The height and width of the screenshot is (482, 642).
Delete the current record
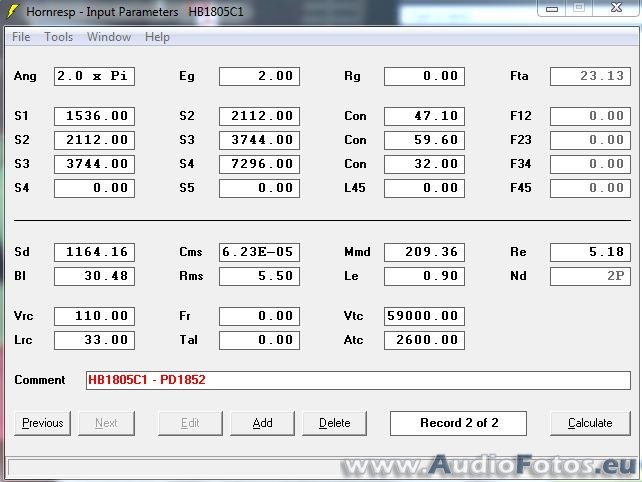pos(335,423)
